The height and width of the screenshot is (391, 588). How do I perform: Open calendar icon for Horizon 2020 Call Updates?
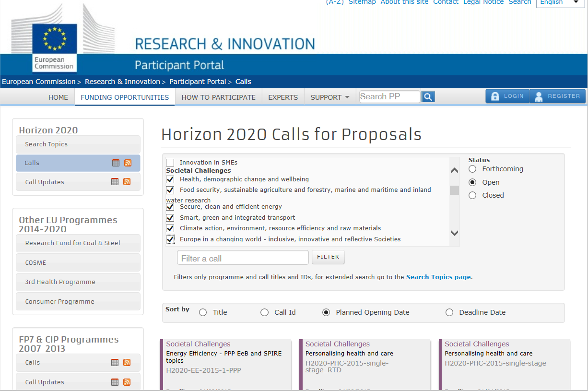115,182
